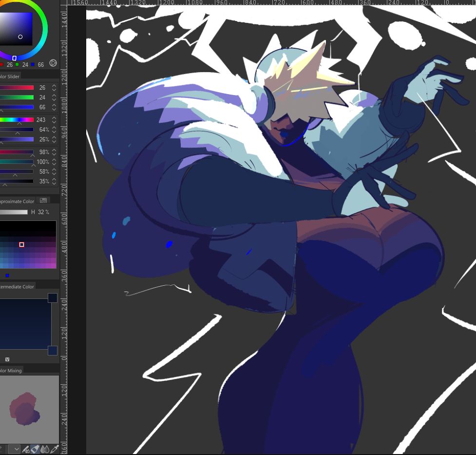Click the stepper next to red value 26
Image resolution: width=476 pixels, height=455 pixels.
point(54,87)
